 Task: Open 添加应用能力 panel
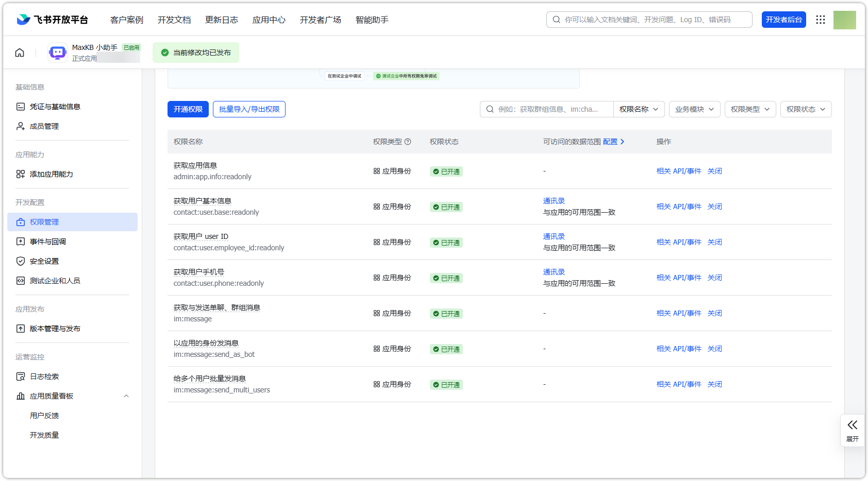[x=50, y=174]
